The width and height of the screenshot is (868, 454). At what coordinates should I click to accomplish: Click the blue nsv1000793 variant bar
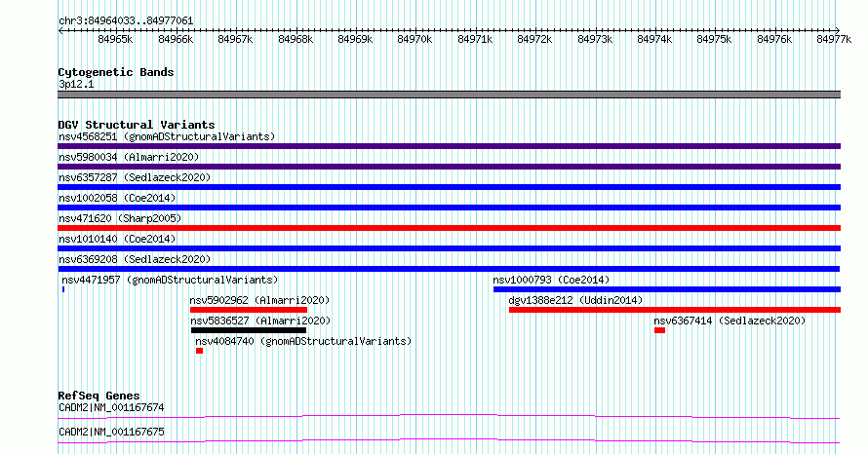click(x=667, y=289)
